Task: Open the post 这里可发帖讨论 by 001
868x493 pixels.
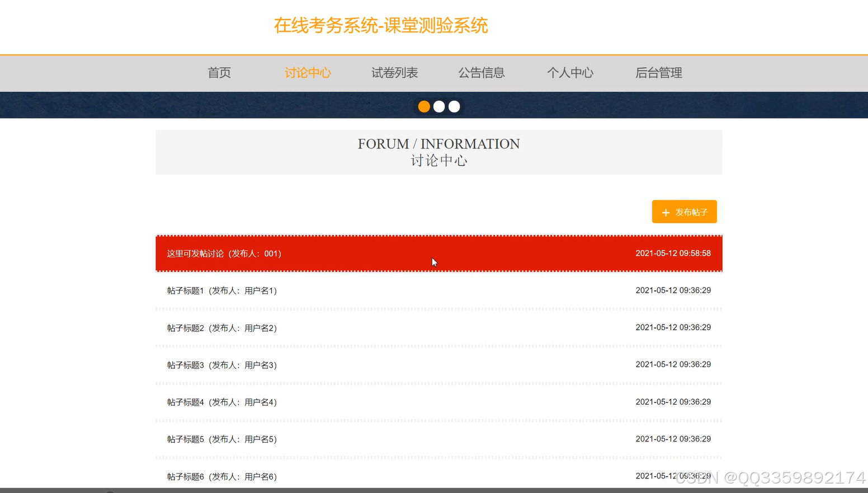Action: 439,253
